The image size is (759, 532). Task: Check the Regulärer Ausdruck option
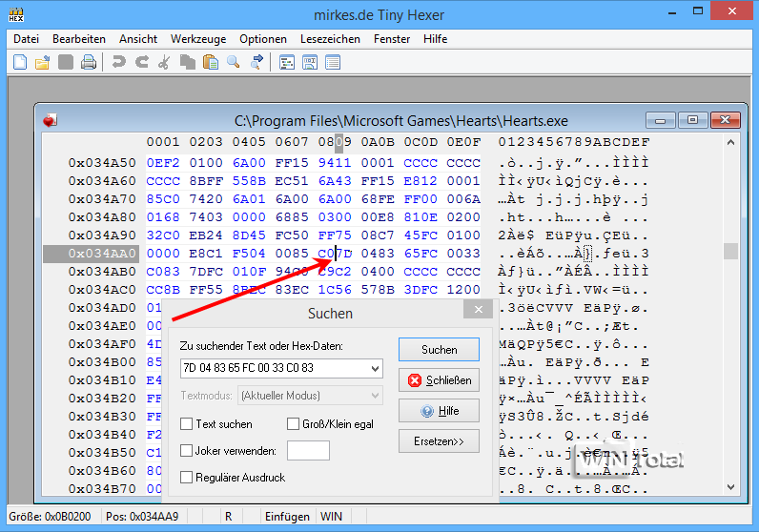click(186, 478)
